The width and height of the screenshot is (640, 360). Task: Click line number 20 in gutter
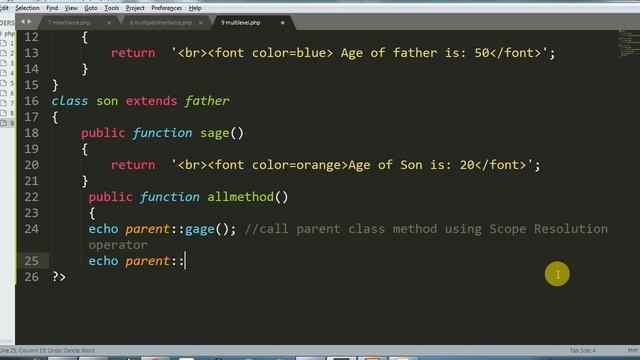pos(31,165)
